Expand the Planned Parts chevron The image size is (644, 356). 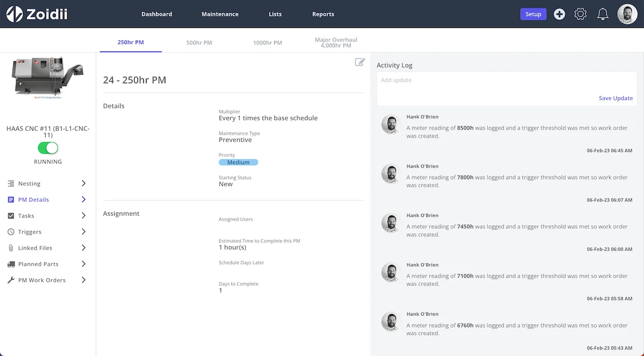click(84, 264)
